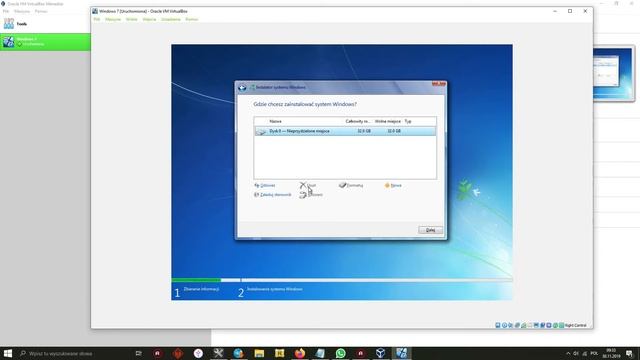Viewport: 640px width, 360px height.
Task: Open Maszyna menu in VM window
Action: click(x=113, y=19)
